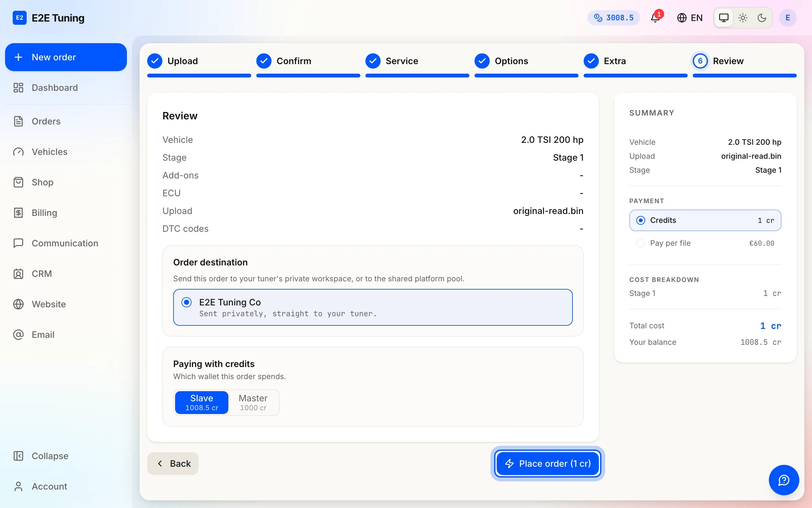This screenshot has height=508, width=812.
Task: Choose the Slave wallet 1008.5 cr
Action: point(202,403)
